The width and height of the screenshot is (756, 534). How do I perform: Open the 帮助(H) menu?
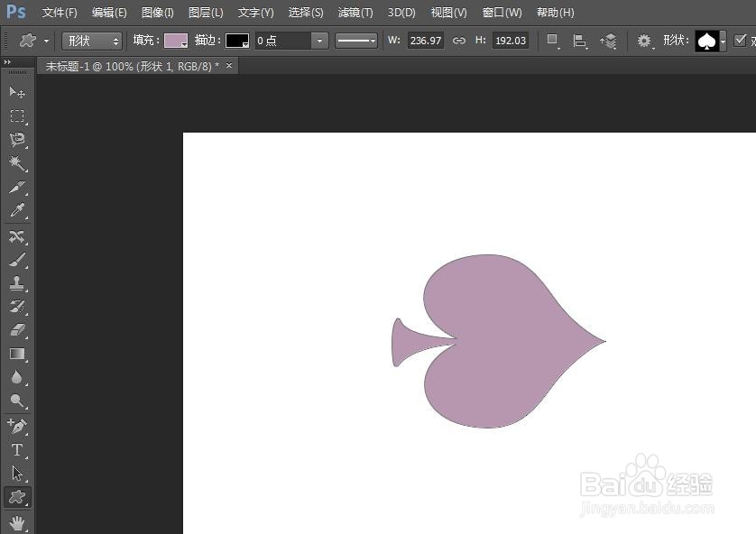(555, 13)
